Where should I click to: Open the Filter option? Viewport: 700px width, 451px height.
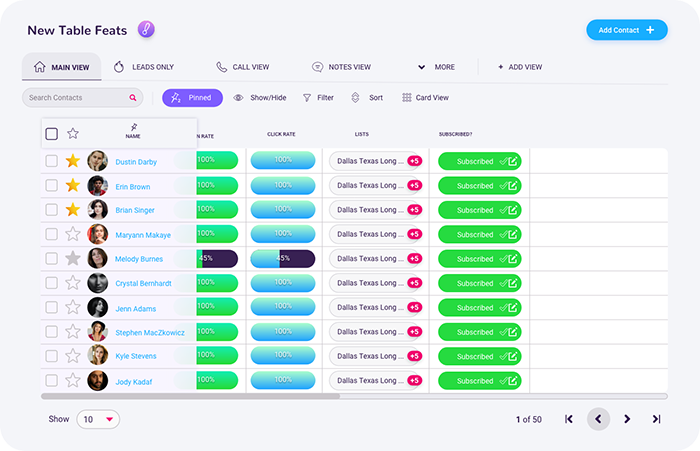click(x=318, y=97)
